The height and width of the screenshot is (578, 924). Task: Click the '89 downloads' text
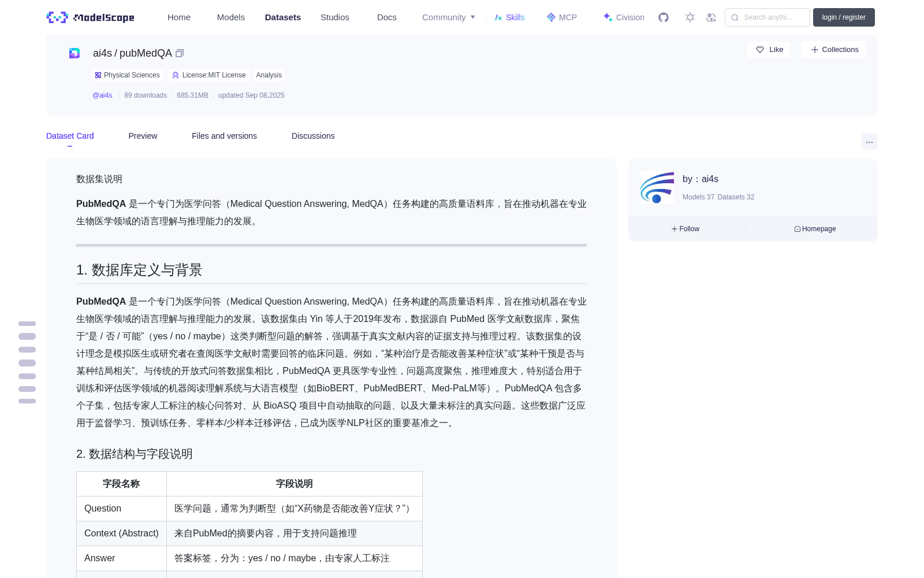[146, 95]
